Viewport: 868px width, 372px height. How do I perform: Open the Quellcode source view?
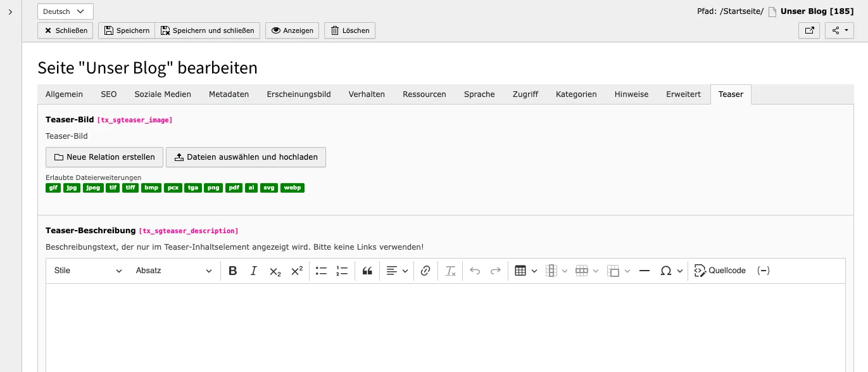tap(720, 271)
